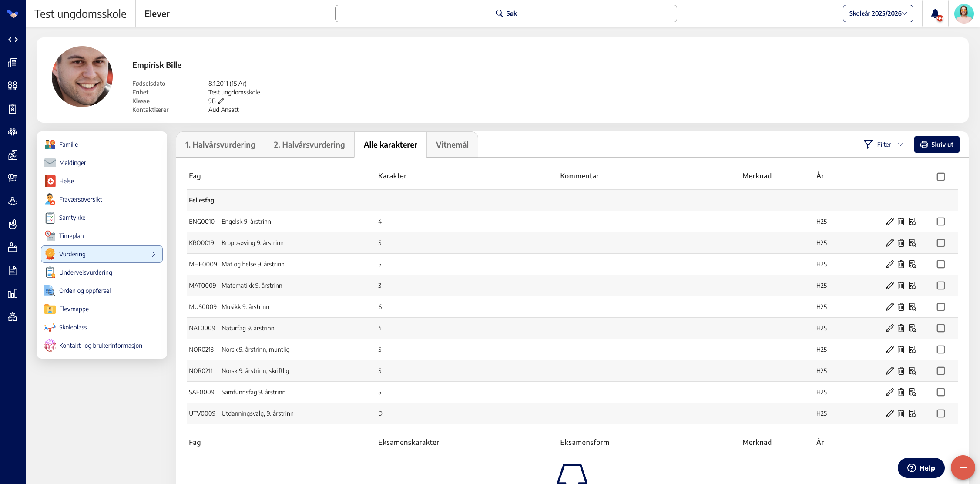
Task: Switch to the Vitnemål tab
Action: (x=452, y=145)
